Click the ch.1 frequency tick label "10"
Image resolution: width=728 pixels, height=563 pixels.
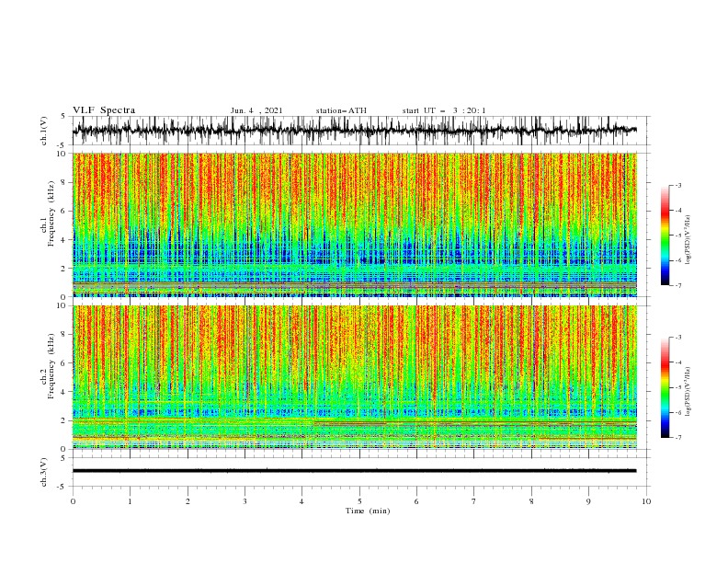click(62, 154)
